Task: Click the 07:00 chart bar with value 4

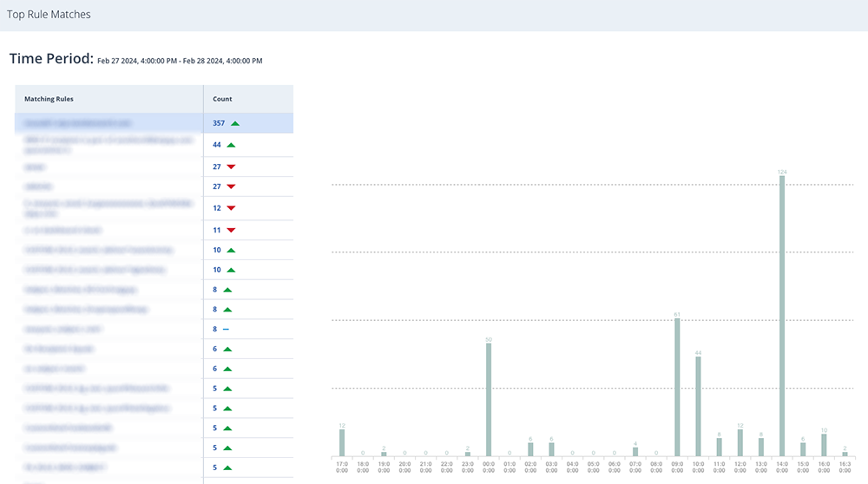Action: [635, 452]
